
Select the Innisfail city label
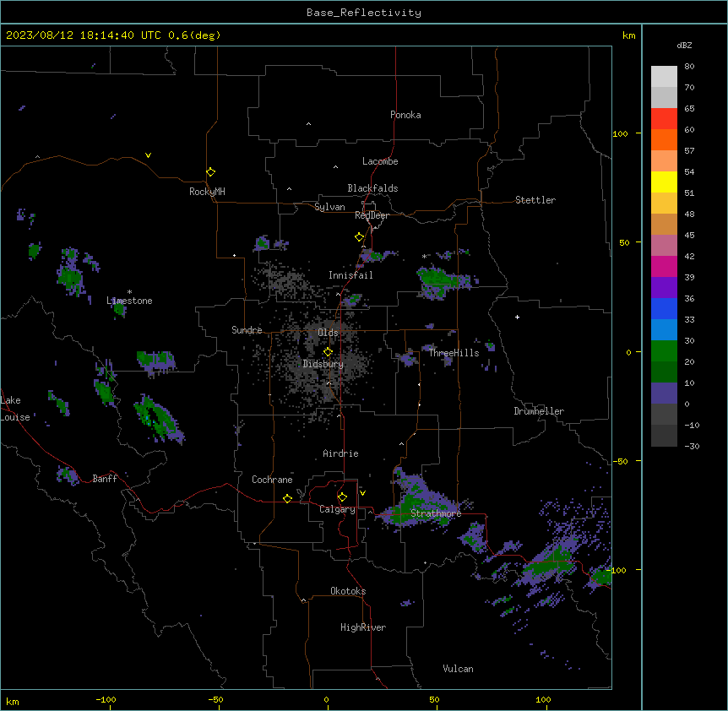[350, 275]
